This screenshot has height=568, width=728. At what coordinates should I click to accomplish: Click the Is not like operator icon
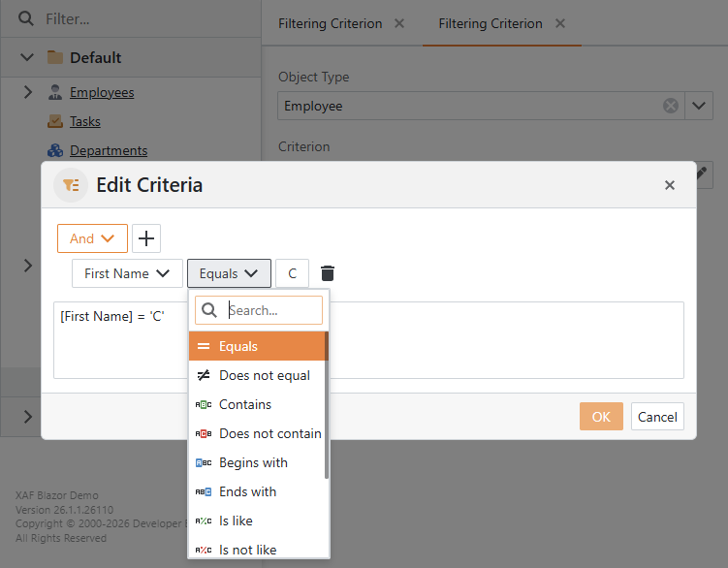[x=204, y=550]
